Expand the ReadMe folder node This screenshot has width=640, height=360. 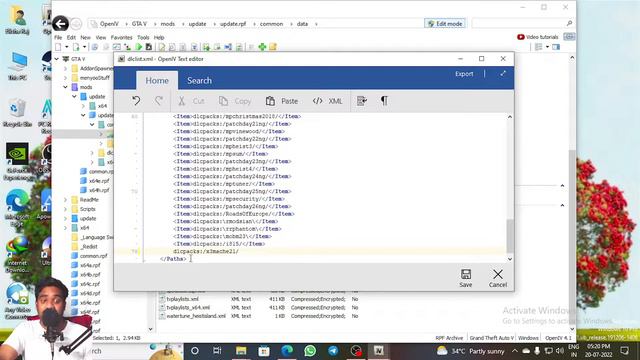[x=65, y=200]
